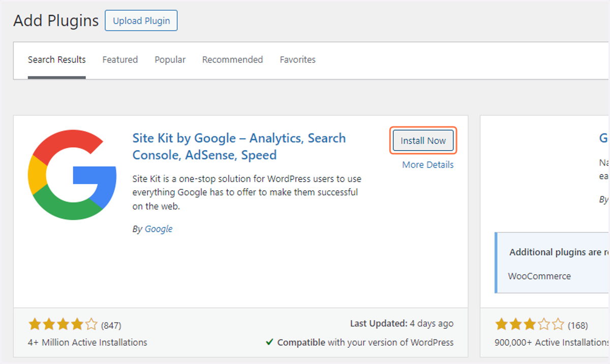This screenshot has height=364, width=610.
Task: Open More Details for Site Kit
Action: click(x=428, y=164)
